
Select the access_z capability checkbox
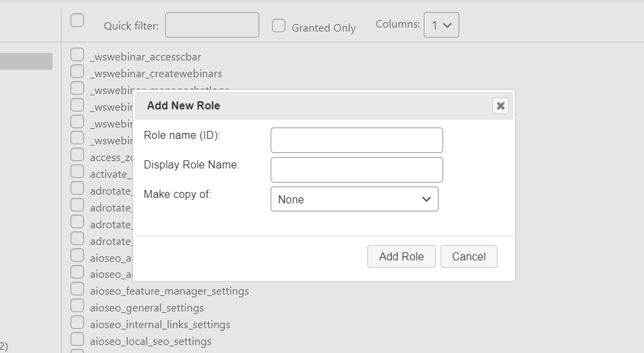(77, 156)
